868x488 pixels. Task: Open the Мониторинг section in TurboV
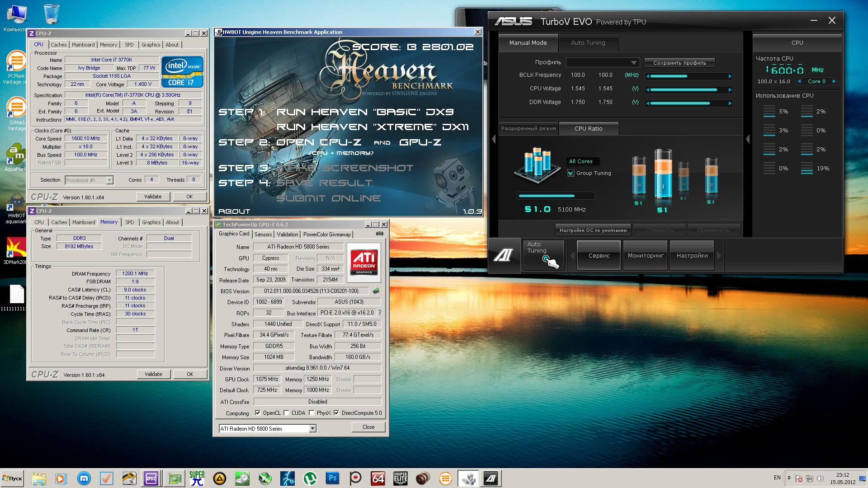click(x=646, y=255)
